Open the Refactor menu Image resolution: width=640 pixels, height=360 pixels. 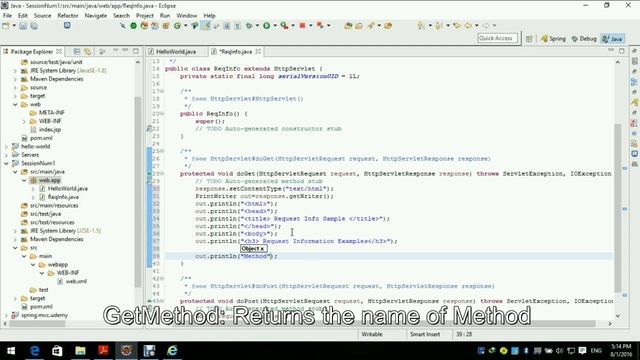(68, 16)
